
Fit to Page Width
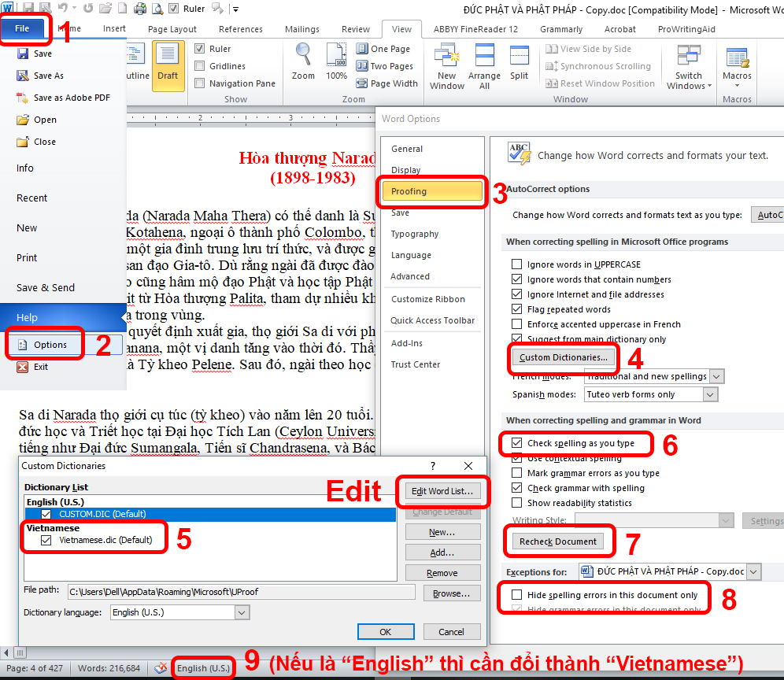386,83
